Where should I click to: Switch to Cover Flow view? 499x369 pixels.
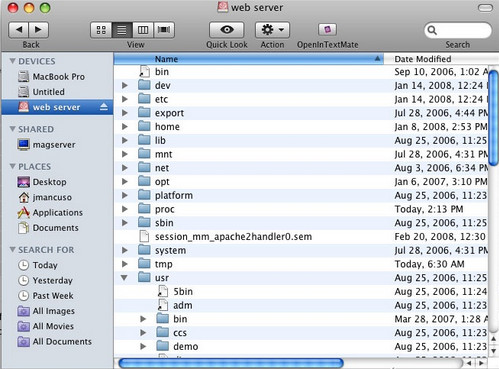click(164, 30)
